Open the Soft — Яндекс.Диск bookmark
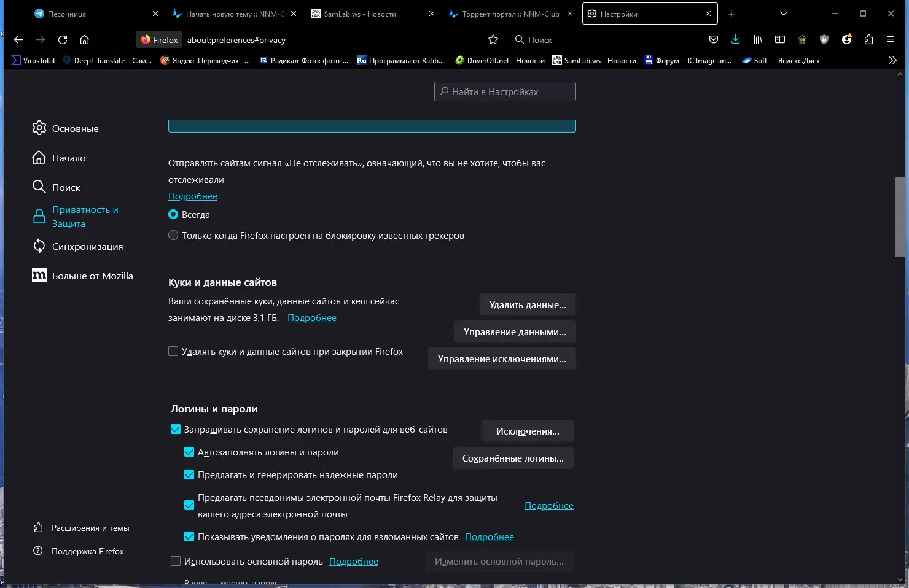Viewport: 909px width, 588px height. [x=781, y=61]
